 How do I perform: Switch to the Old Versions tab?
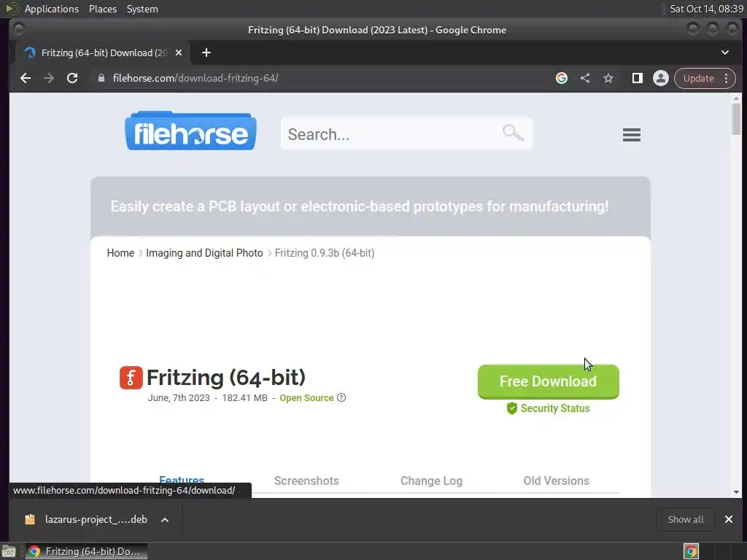pos(557,481)
